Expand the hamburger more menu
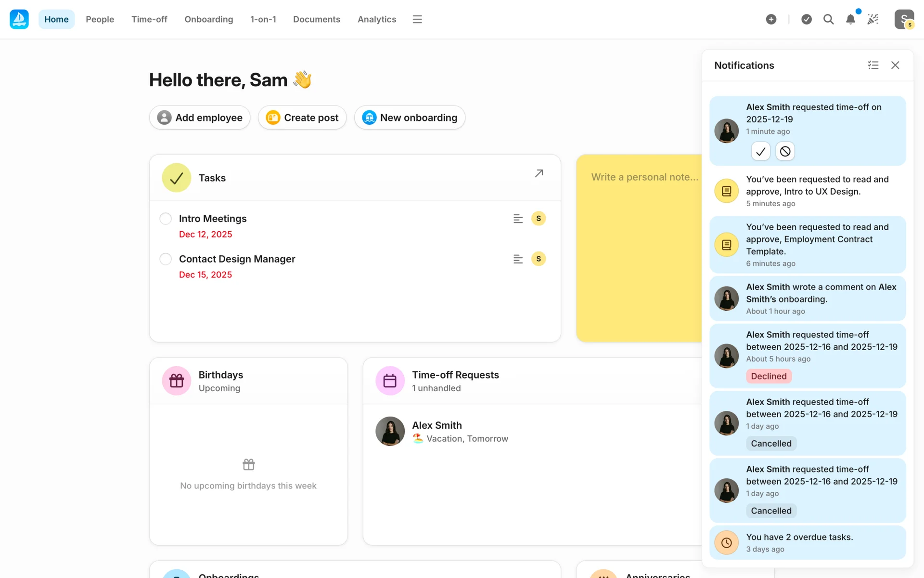 pyautogui.click(x=417, y=19)
